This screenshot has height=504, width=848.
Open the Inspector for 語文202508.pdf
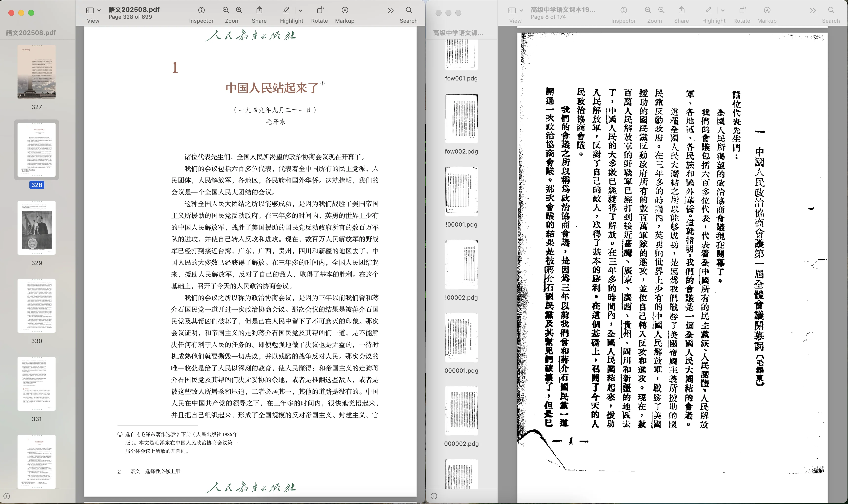tap(202, 10)
